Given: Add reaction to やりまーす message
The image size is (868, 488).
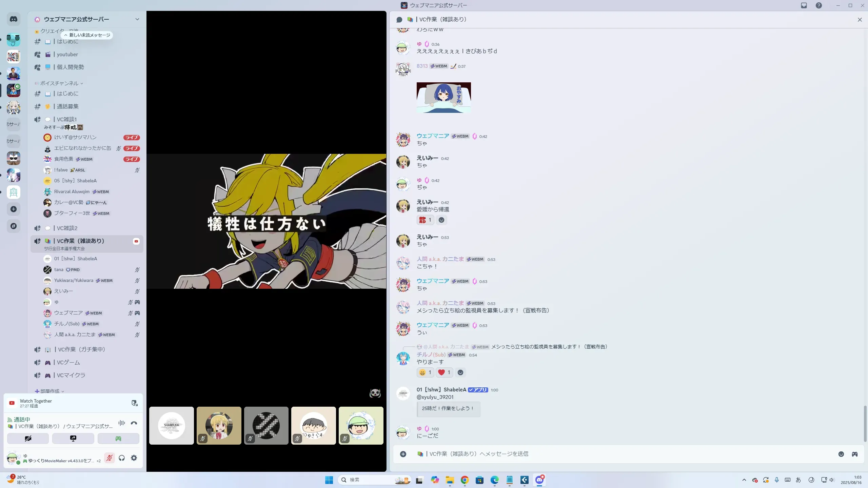Looking at the screenshot, I should coord(460,373).
